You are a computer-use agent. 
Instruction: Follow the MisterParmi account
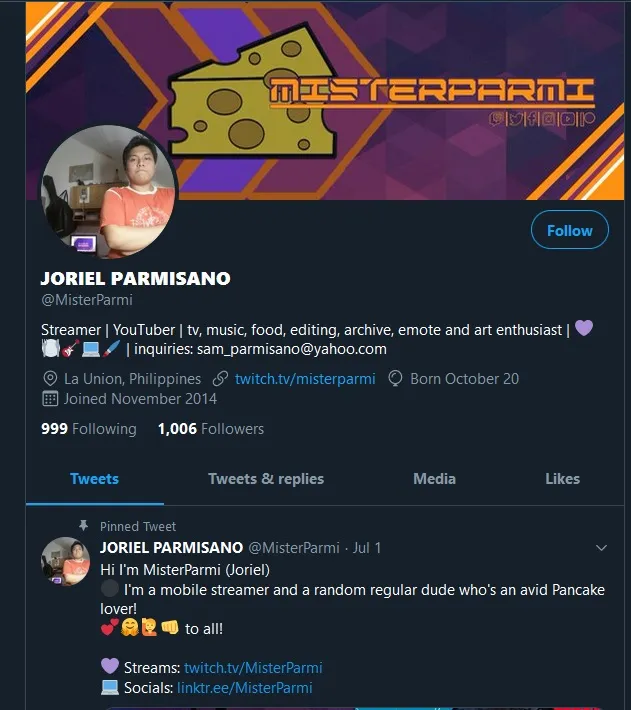pos(569,230)
